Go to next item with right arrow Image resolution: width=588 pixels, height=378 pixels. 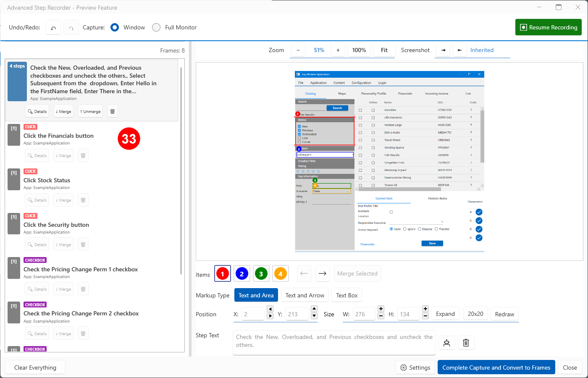tap(322, 273)
